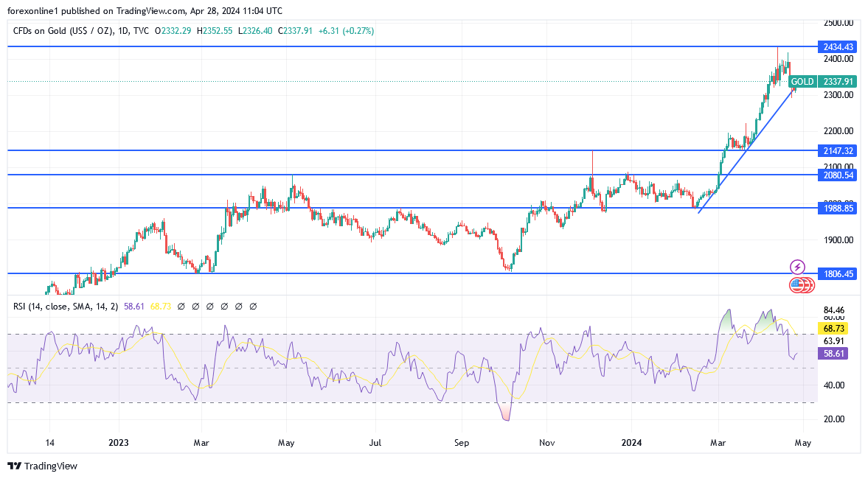Click the 2024 label on time axis
The image size is (868, 479).
point(631,442)
